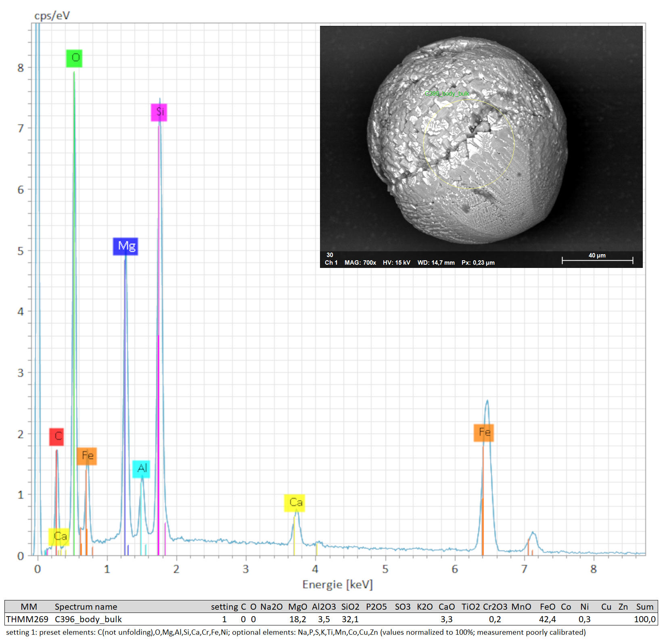Image resolution: width=665 pixels, height=644 pixels.
Task: Select the orange Fe label near 6.4 keV
Action: coord(484,433)
